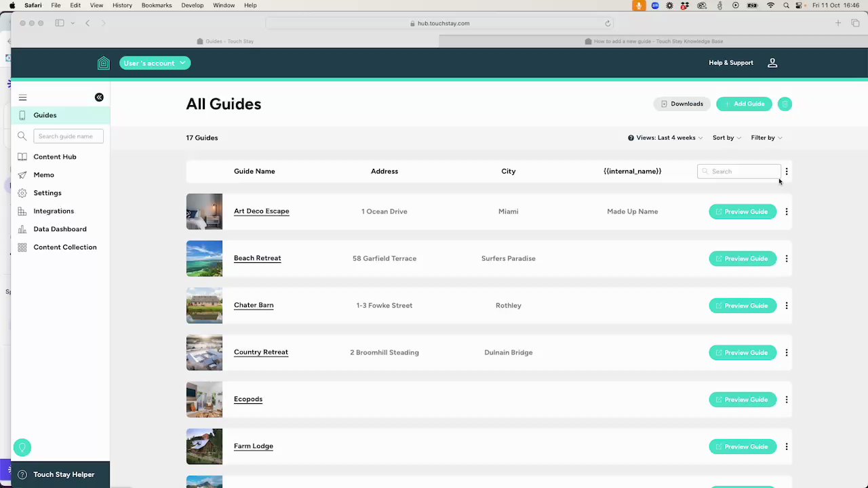Viewport: 868px width, 488px height.
Task: Click the table Search field
Action: (x=738, y=171)
